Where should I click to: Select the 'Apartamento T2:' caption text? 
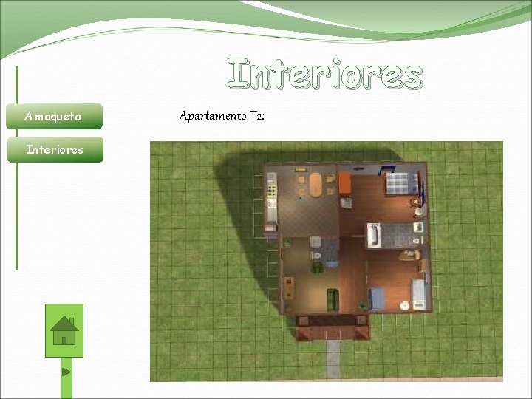tap(222, 116)
